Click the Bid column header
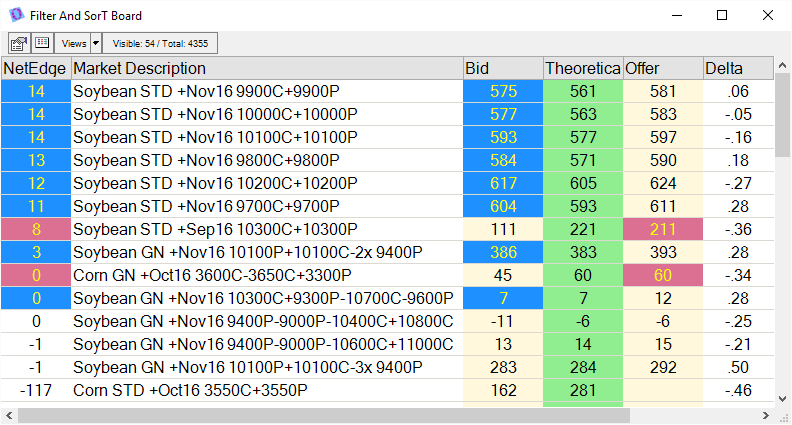Screen dimensions: 792x425 coord(502,68)
